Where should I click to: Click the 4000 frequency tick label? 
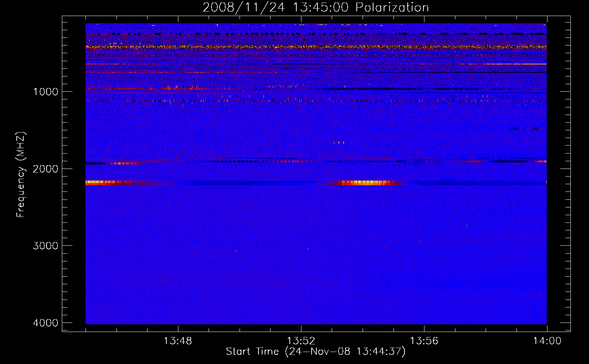pyautogui.click(x=46, y=323)
